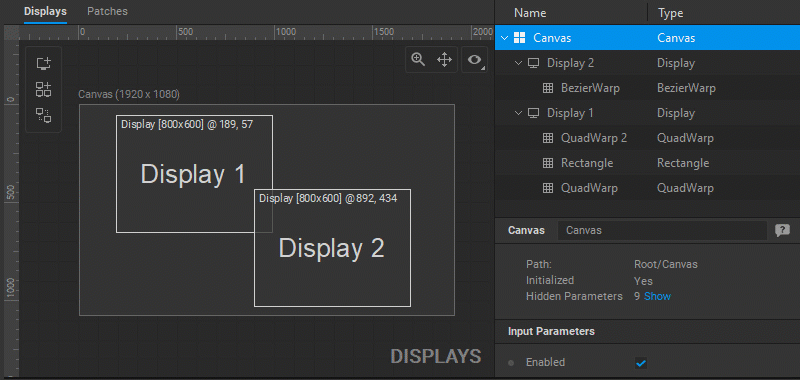Select Display 1 in the tree
The width and height of the screenshot is (800, 380).
tap(647, 113)
